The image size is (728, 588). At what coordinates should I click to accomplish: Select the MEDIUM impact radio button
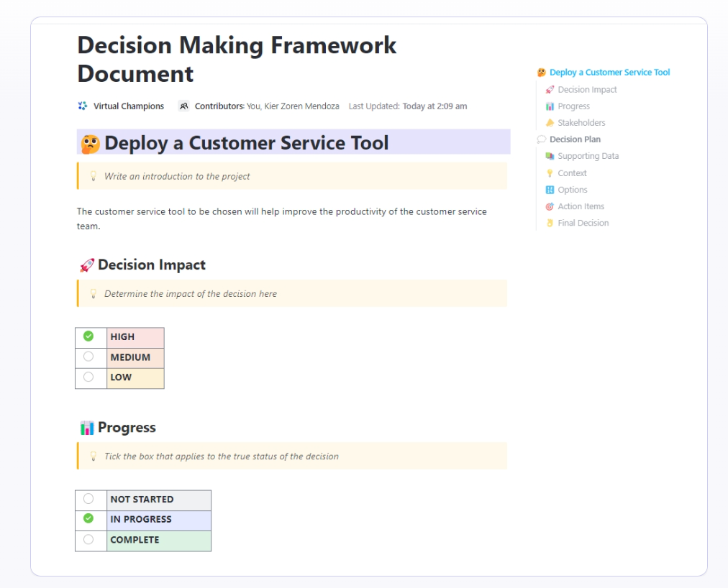tap(91, 357)
